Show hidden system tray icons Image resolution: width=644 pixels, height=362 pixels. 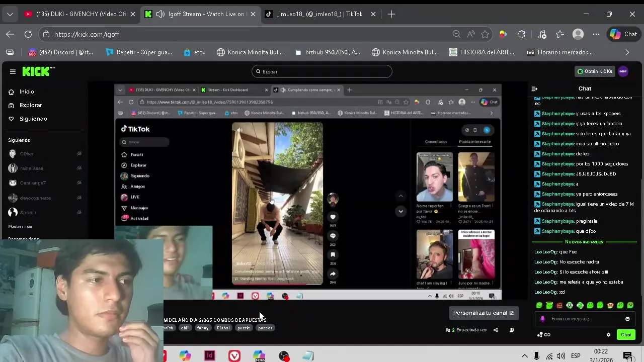pos(524,356)
